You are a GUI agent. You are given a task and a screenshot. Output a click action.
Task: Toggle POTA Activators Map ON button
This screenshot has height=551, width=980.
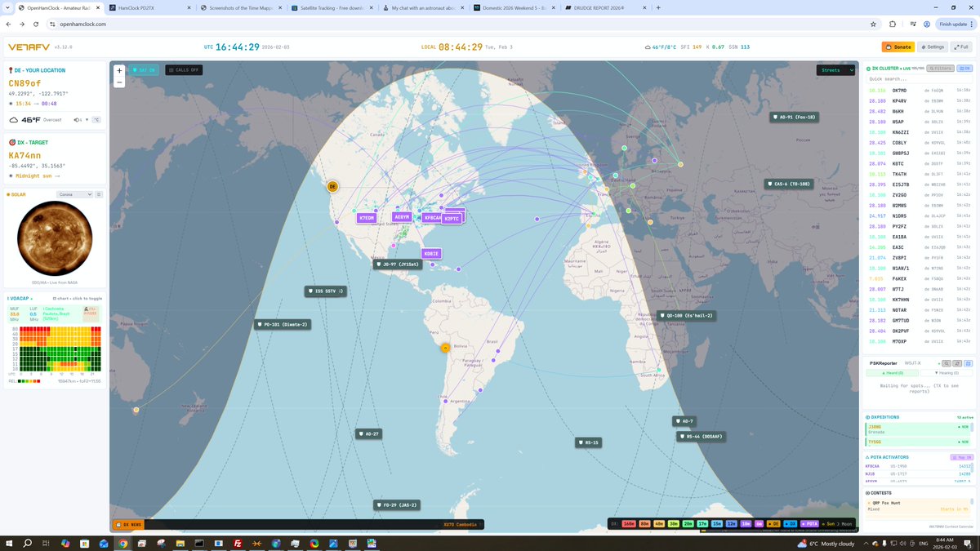click(x=962, y=457)
